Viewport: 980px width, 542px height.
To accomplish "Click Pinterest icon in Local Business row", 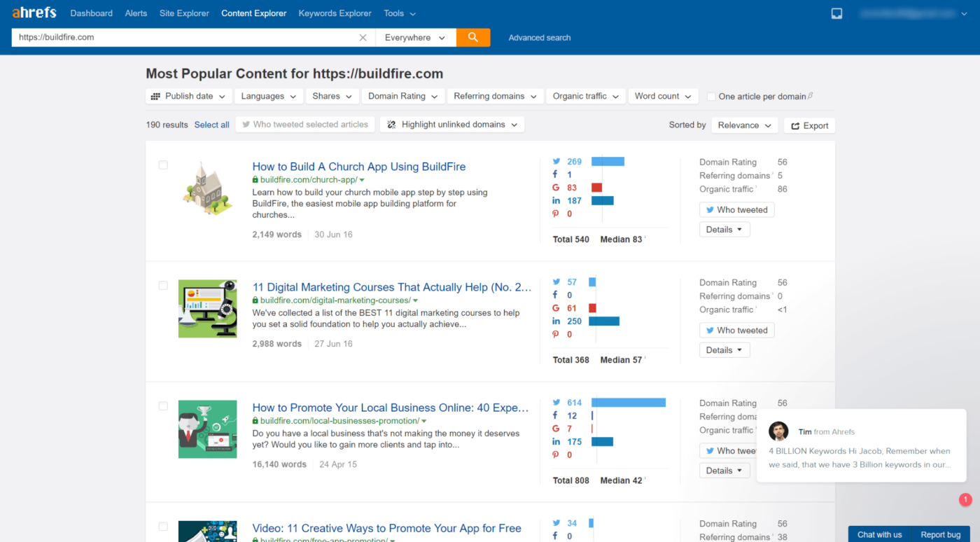I will 556,455.
